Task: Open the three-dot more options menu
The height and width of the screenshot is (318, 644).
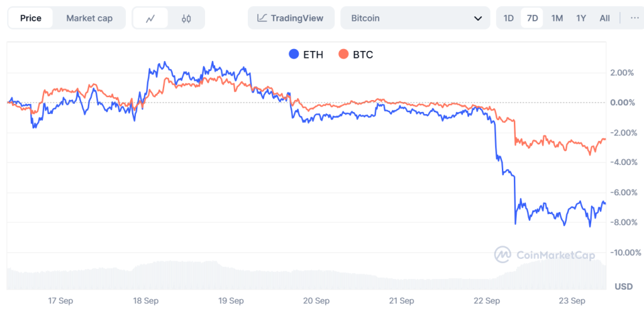Action: [x=634, y=18]
